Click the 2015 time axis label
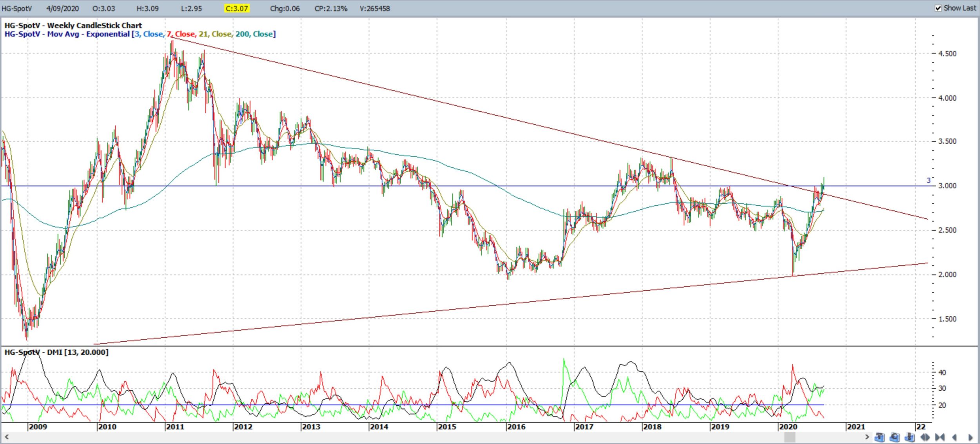Image resolution: width=980 pixels, height=444 pixels. (x=447, y=427)
